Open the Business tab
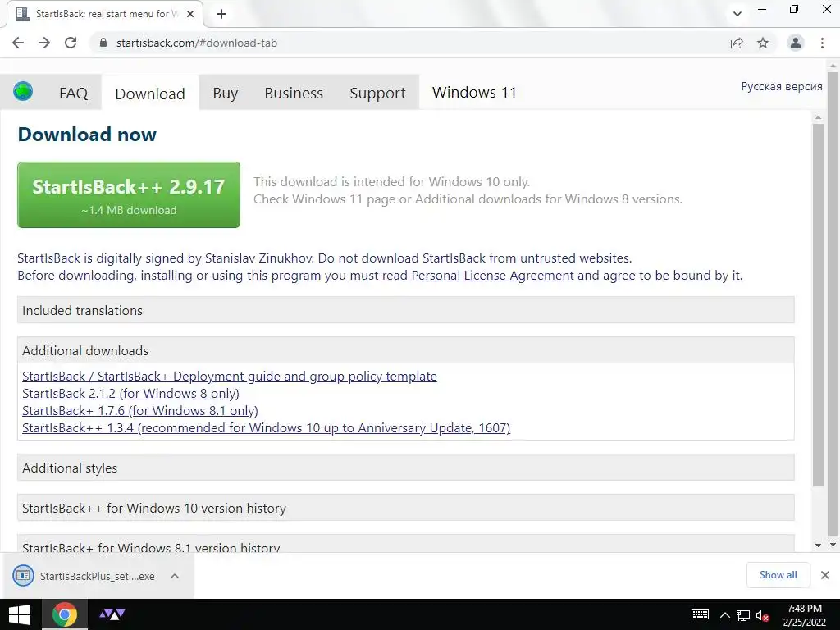The image size is (840, 630). tap(294, 94)
